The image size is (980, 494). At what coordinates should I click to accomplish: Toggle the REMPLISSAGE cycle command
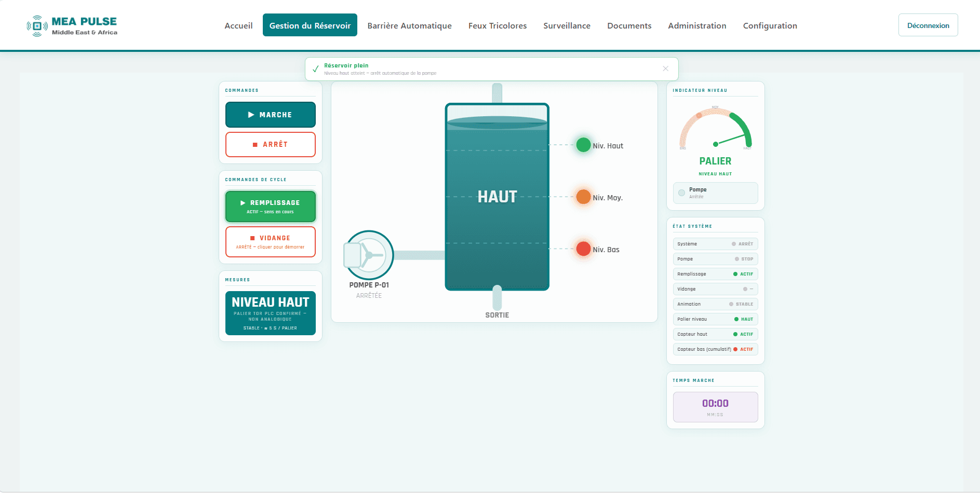271,207
